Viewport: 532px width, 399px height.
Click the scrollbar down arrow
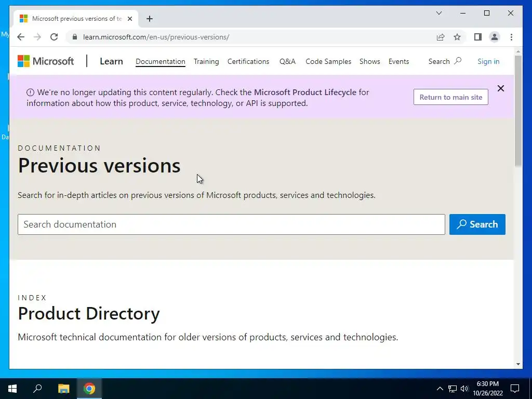tap(518, 364)
